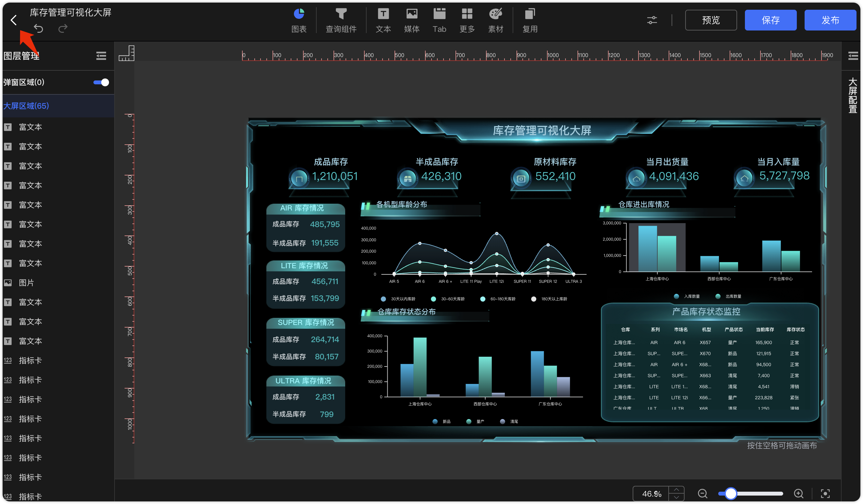Go back using the left arrow icon
The height and width of the screenshot is (504, 863).
pos(13,20)
